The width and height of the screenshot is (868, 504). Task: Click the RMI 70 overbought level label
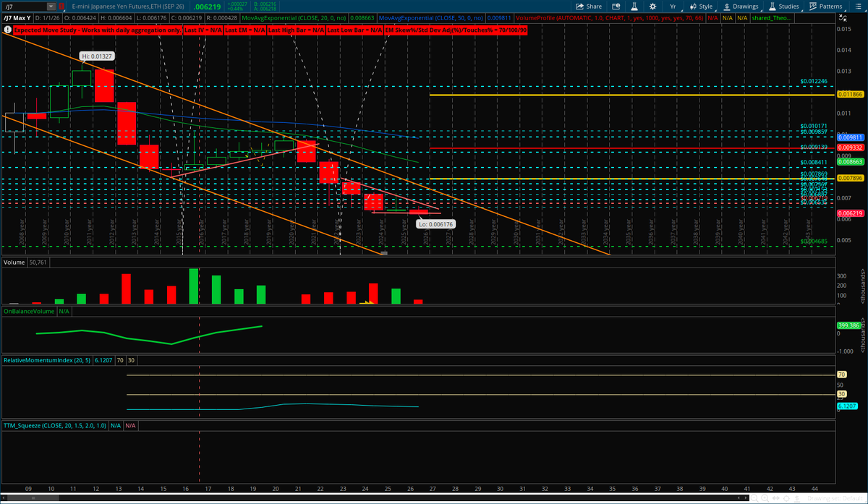841,375
